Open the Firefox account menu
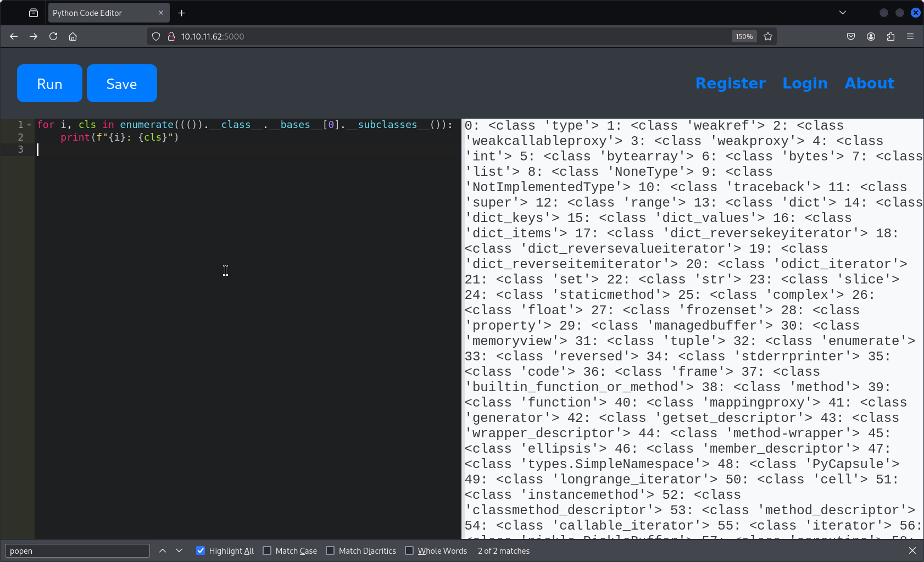924x562 pixels. pyautogui.click(x=871, y=36)
